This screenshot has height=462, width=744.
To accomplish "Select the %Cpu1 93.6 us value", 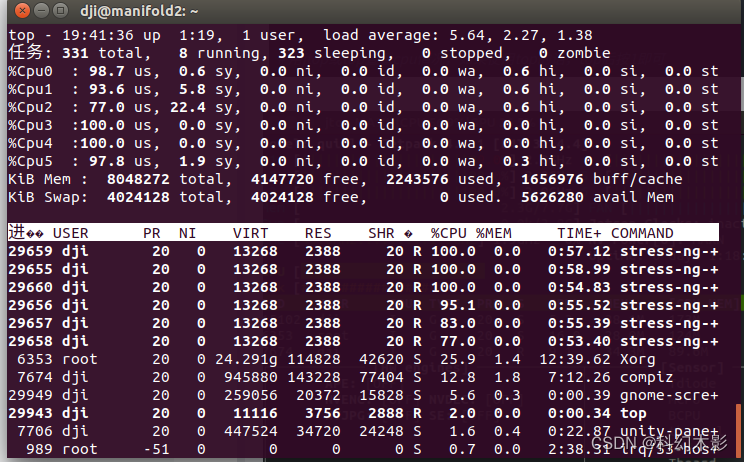I will coord(107,89).
